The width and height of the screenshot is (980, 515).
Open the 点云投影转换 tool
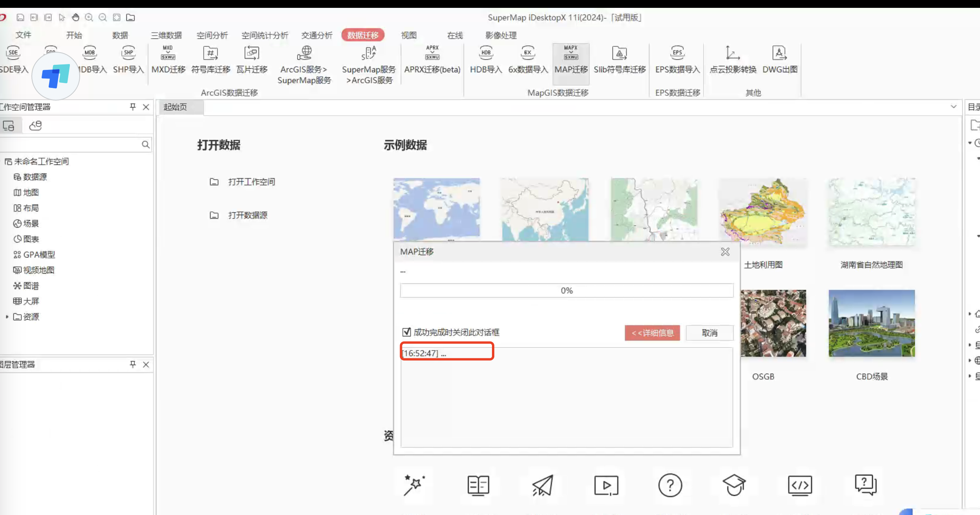point(733,60)
